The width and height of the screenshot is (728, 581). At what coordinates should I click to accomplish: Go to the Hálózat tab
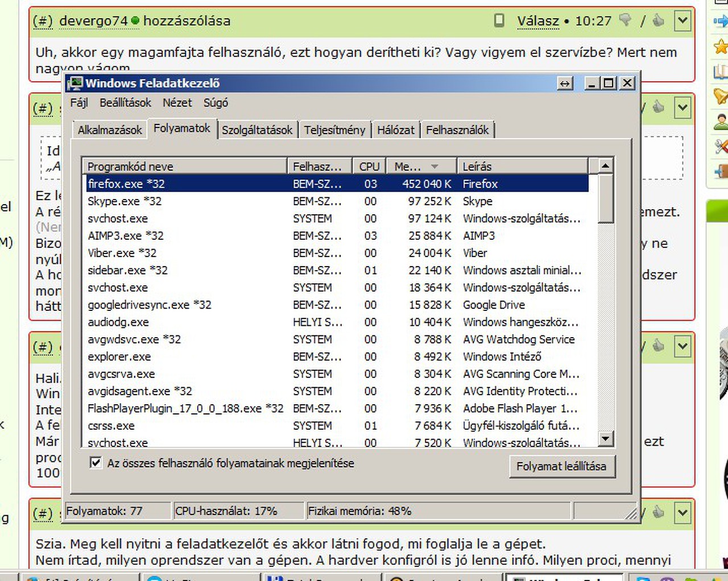pyautogui.click(x=396, y=130)
